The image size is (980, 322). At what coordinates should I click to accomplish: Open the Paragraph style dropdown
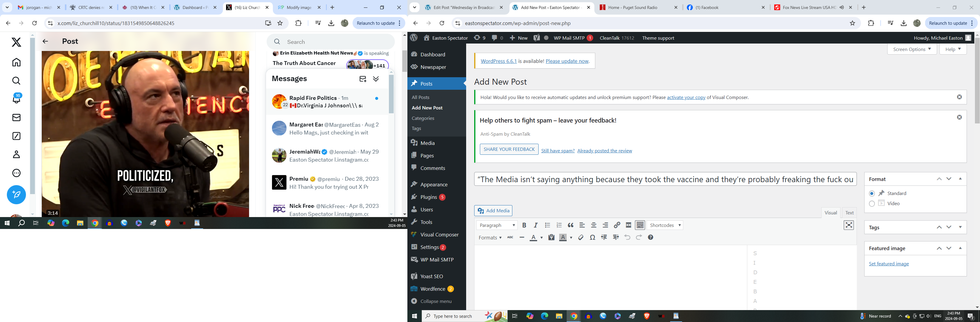click(497, 225)
